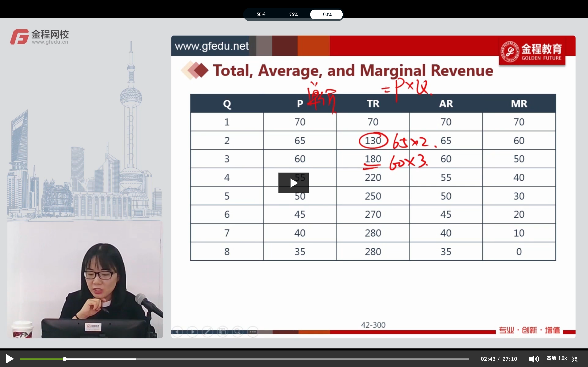Viewport: 588px width, 367px height.
Task: Select the pen annotation tool icon
Action: tap(207, 332)
